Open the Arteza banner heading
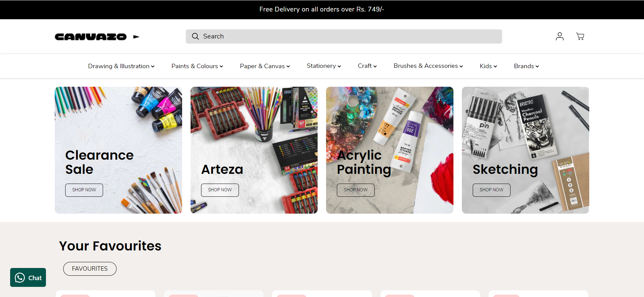 222,169
